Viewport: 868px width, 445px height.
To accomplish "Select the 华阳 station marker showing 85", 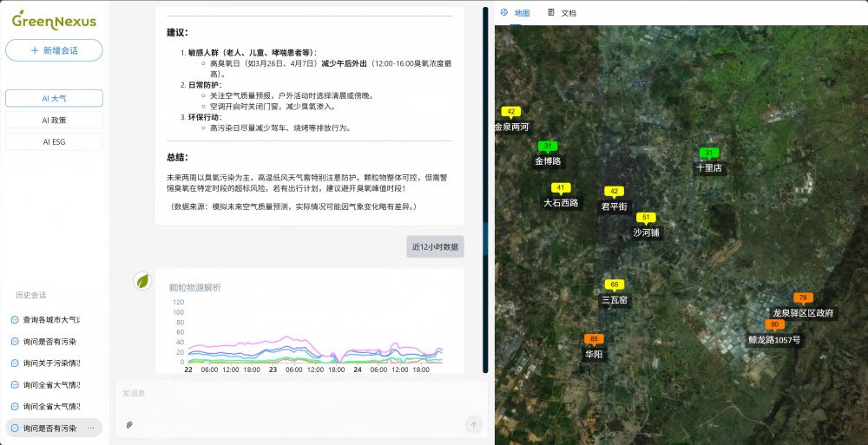I will (594, 339).
